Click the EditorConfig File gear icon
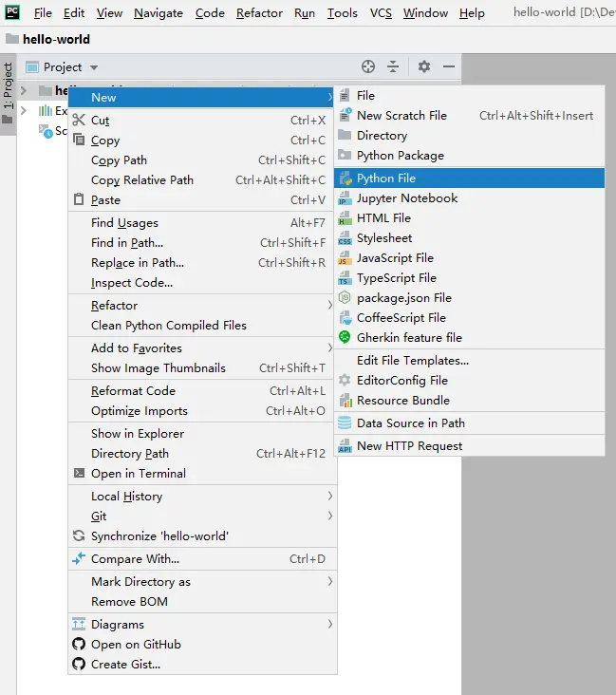Viewport: 616px width, 695px height. (345, 380)
